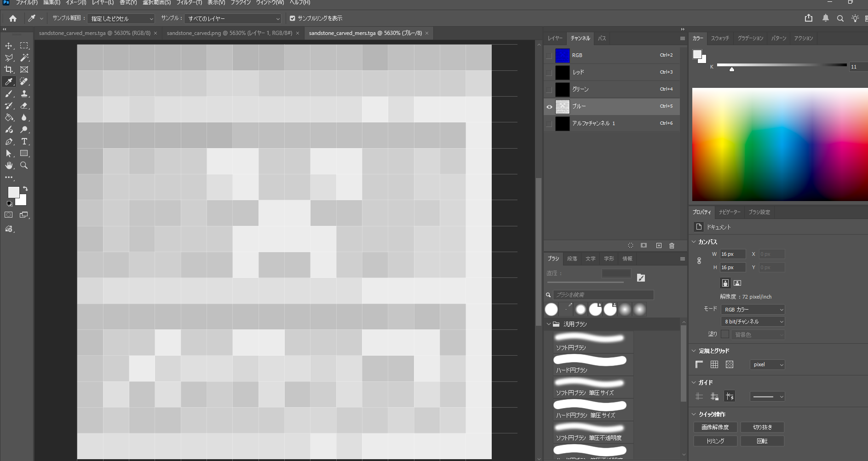Reset to default foreground and background colors
This screenshot has width=868, height=461.
[10, 203]
